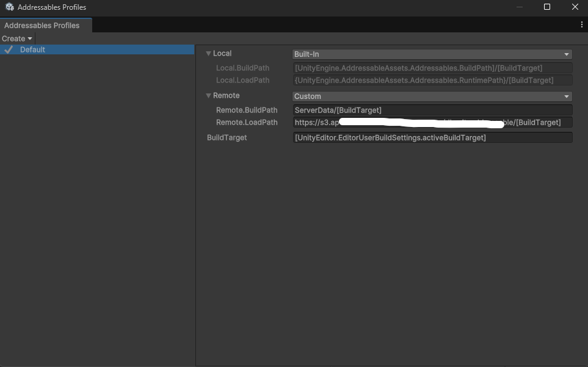Click the Addressables icon on the window tab
This screenshot has width=588, height=367.
click(x=9, y=7)
